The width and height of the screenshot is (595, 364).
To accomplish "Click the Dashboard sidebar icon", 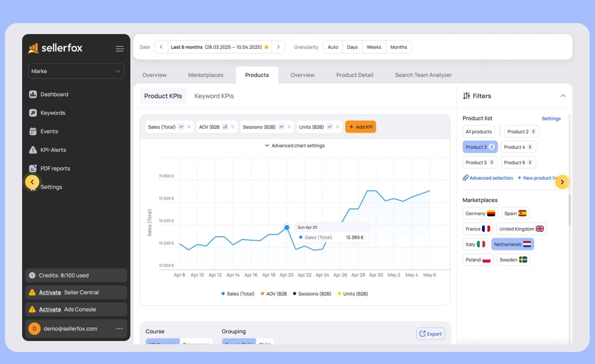I will [x=33, y=94].
